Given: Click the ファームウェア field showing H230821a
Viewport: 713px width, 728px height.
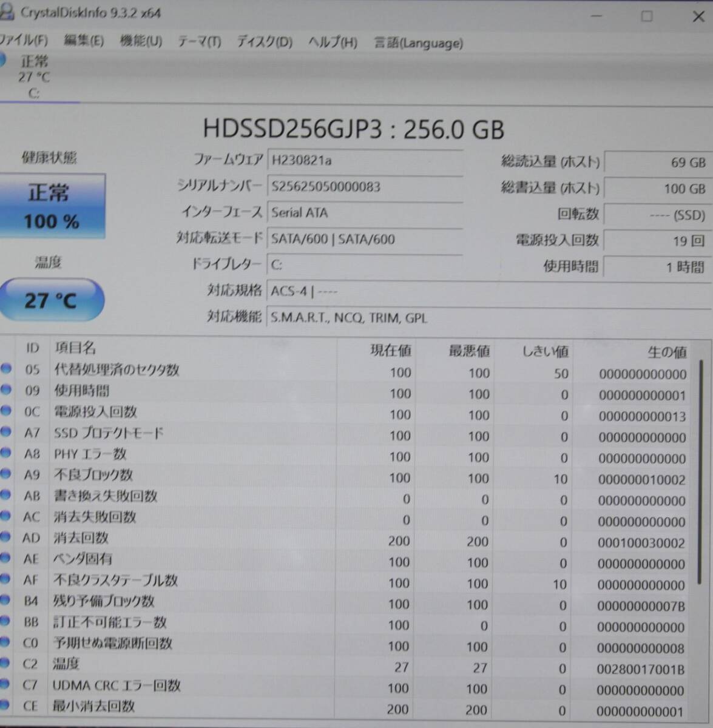Looking at the screenshot, I should coord(364,160).
